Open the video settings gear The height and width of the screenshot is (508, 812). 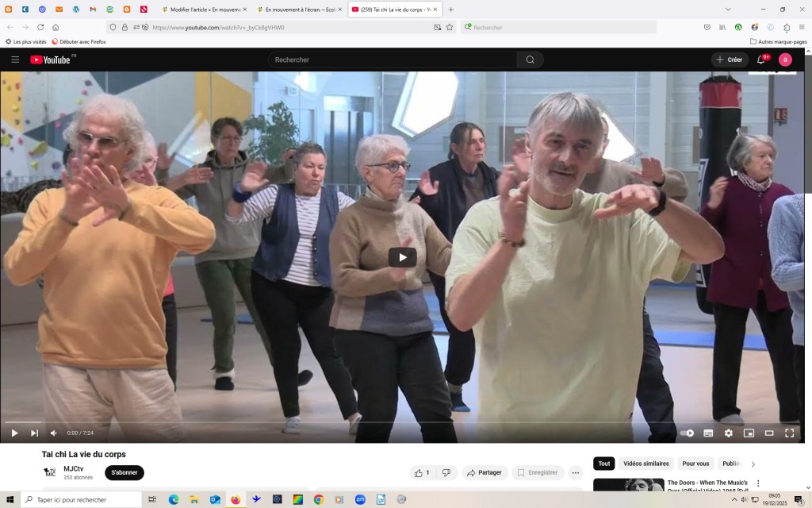[728, 433]
